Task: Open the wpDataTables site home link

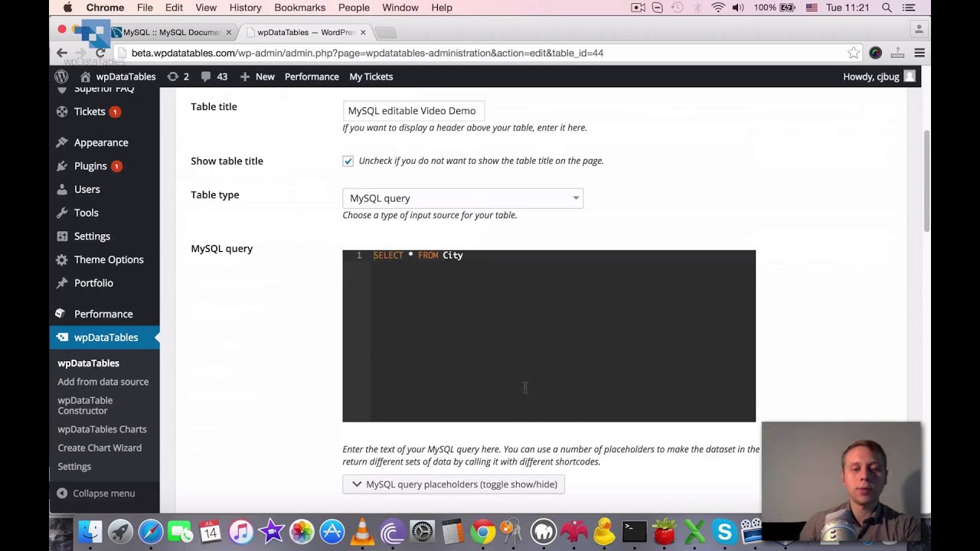Action: tap(118, 77)
